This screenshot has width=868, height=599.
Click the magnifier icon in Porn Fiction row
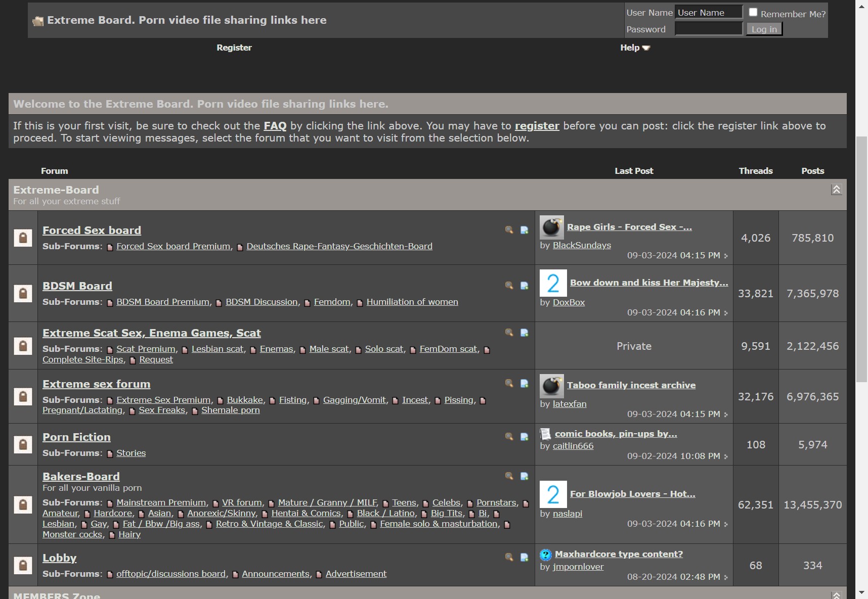coord(509,436)
